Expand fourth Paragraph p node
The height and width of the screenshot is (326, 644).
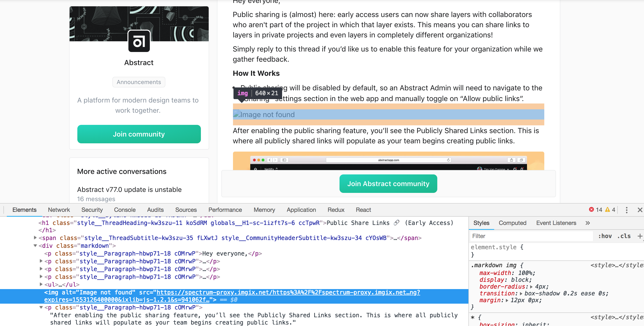click(41, 276)
